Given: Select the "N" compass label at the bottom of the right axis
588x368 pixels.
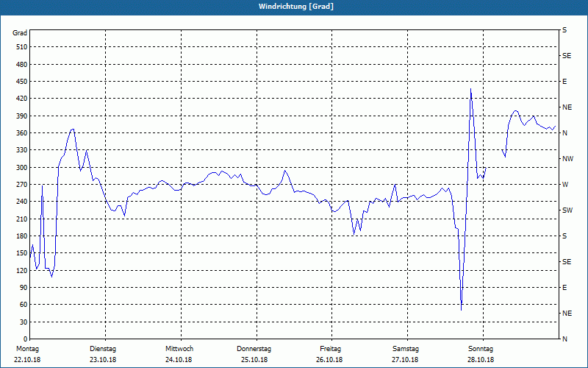Looking at the screenshot, I should (x=564, y=339).
